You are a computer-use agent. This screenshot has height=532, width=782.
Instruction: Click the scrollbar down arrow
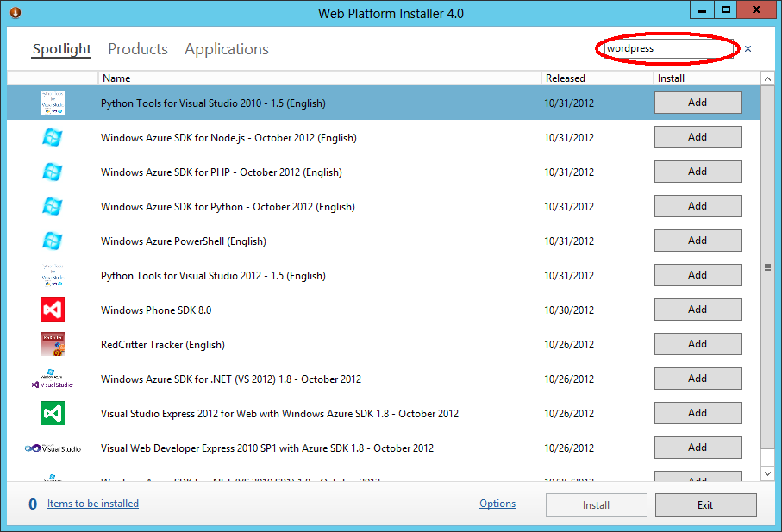(767, 473)
